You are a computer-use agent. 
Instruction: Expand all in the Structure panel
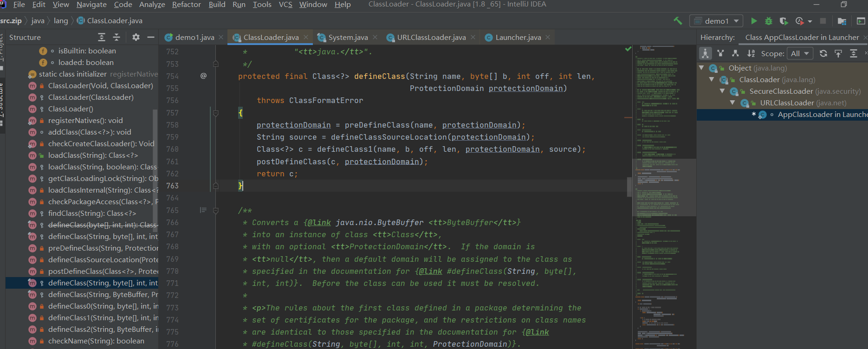[x=102, y=37]
